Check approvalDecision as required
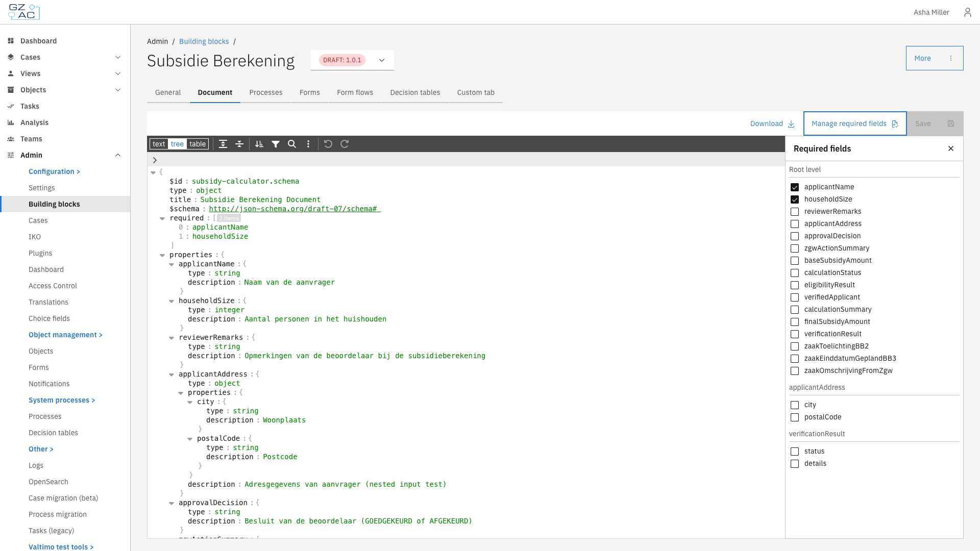 pos(795,236)
